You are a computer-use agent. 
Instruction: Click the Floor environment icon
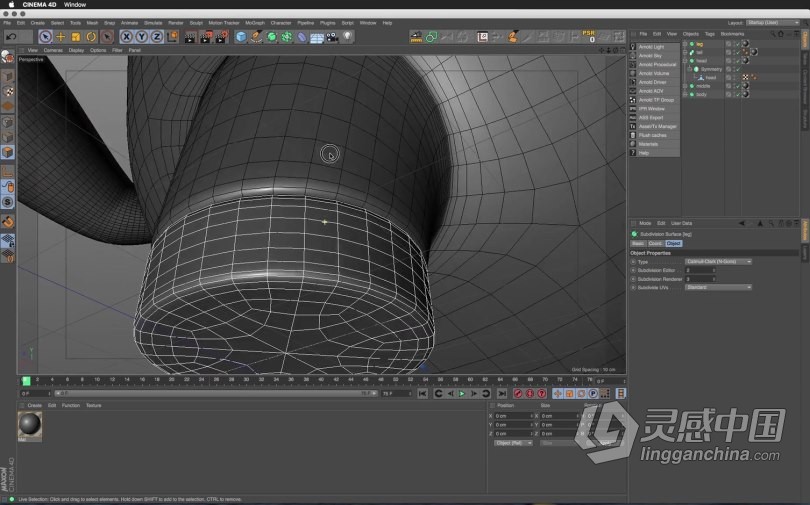pos(317,37)
